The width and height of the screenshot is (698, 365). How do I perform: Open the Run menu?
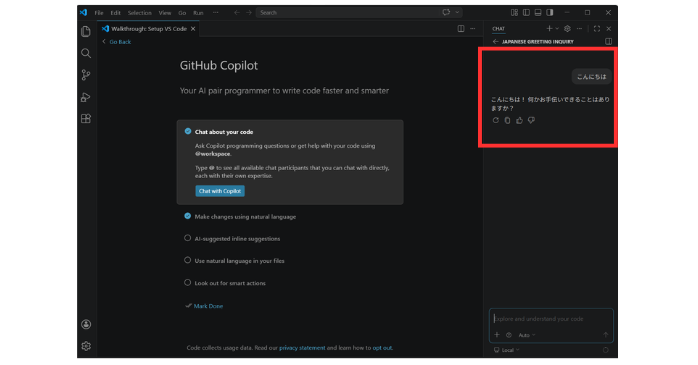(x=198, y=12)
